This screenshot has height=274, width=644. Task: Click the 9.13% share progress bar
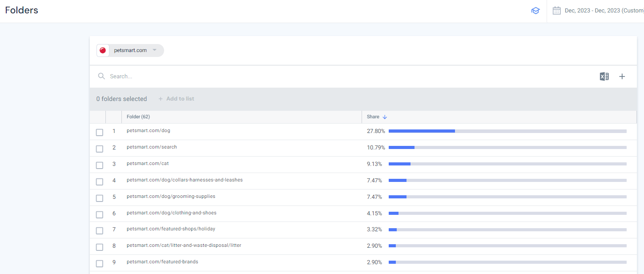(x=507, y=164)
